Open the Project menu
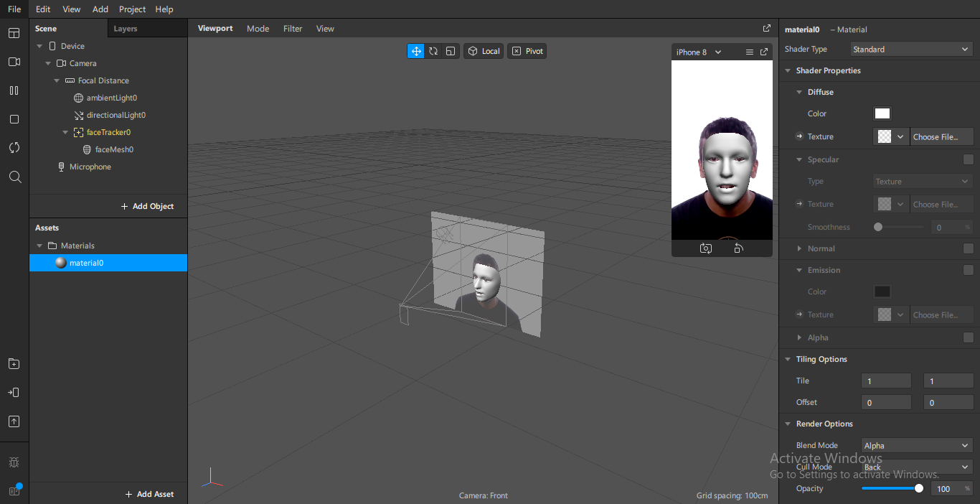980x504 pixels. click(132, 9)
